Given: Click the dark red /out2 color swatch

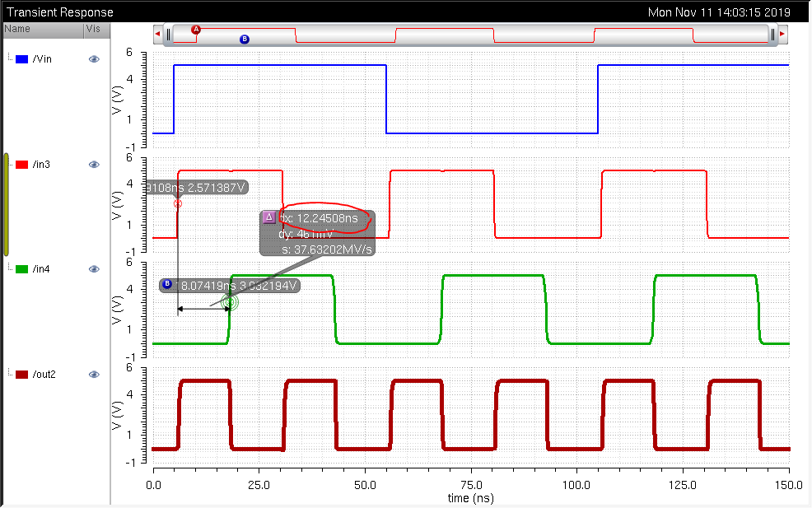Looking at the screenshot, I should pyautogui.click(x=21, y=375).
